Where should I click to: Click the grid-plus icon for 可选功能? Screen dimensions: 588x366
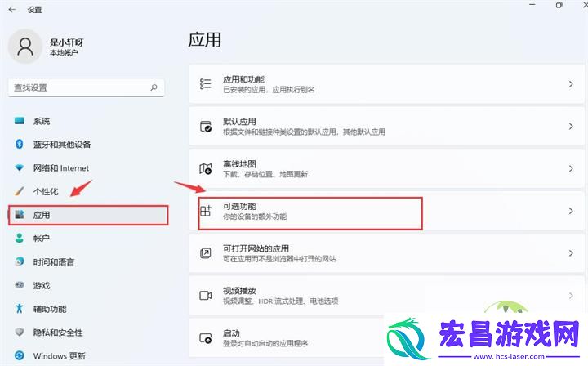(206, 211)
